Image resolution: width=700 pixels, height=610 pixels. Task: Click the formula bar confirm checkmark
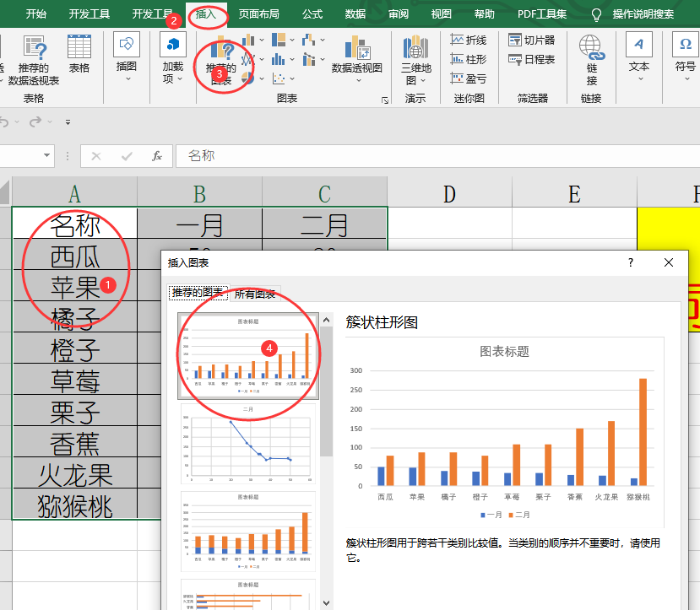click(127, 156)
